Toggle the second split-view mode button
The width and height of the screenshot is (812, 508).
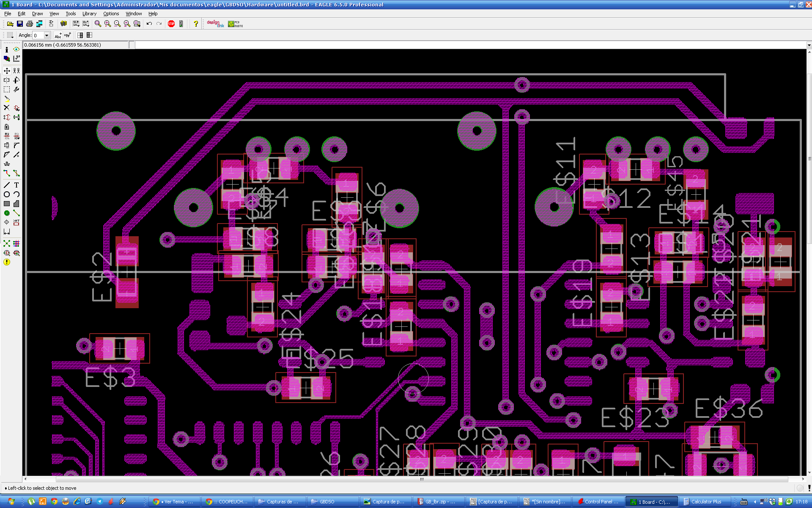(89, 35)
